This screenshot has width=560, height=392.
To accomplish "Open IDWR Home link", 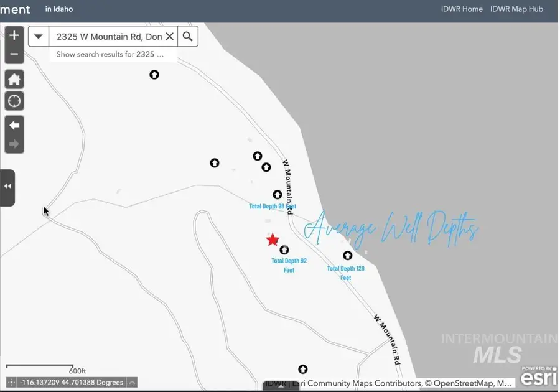I will pos(462,9).
